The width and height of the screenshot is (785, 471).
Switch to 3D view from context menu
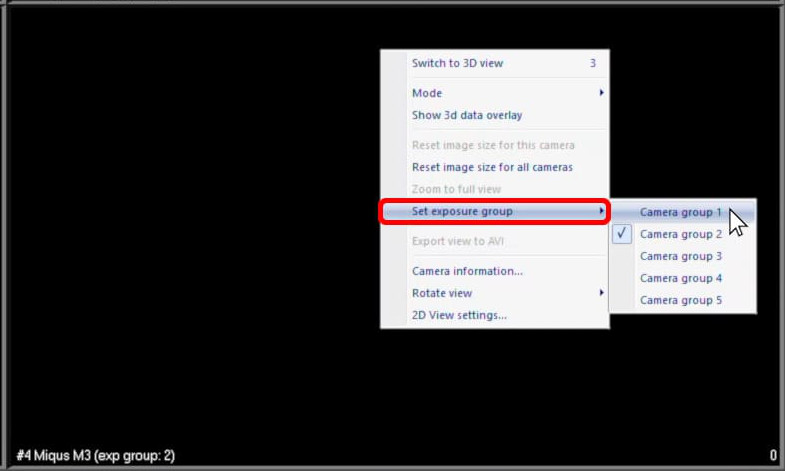[x=457, y=63]
